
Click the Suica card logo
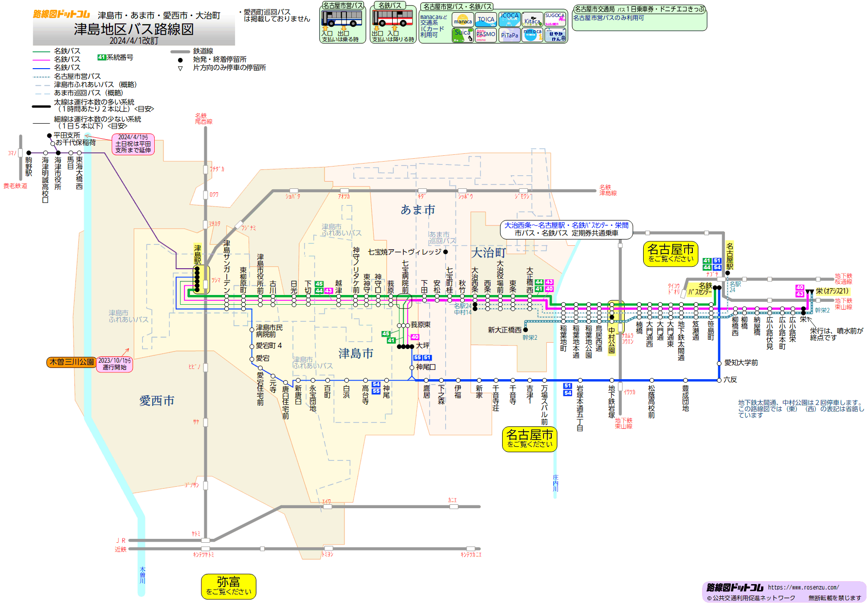coord(462,35)
